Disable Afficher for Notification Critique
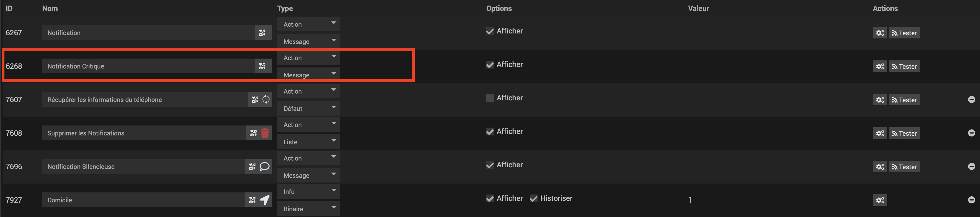Screen dimensions: 980x217 click(490, 65)
